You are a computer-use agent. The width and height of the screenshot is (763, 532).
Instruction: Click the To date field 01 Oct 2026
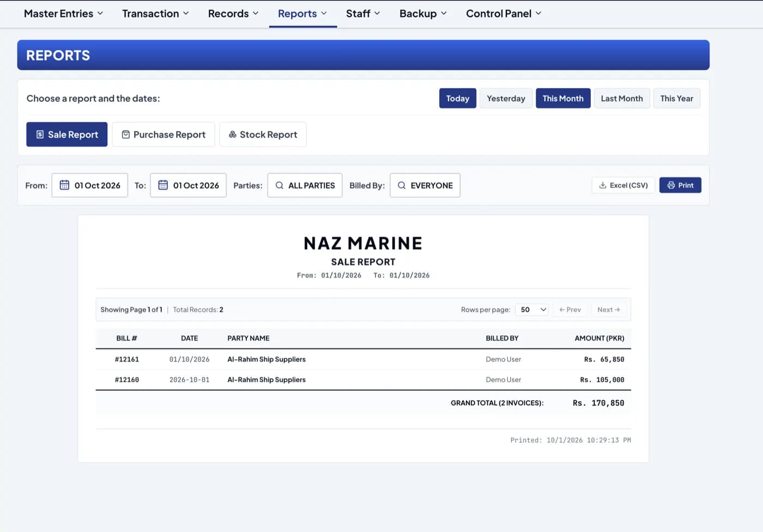pos(189,185)
